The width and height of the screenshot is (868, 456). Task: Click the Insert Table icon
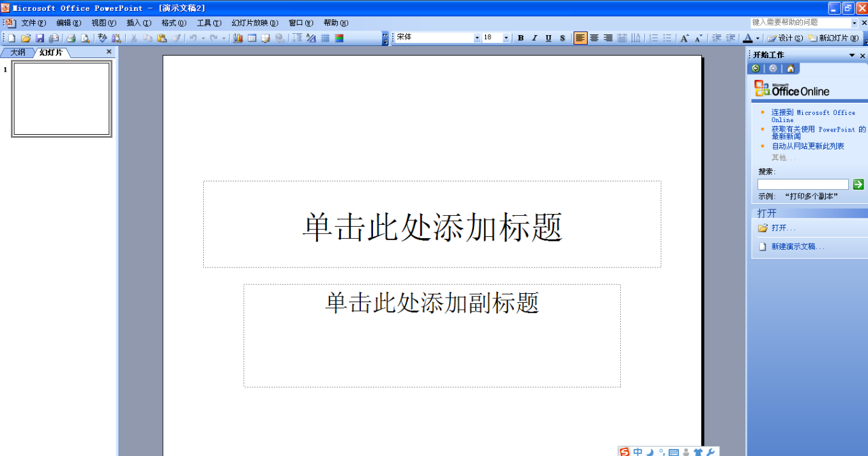click(252, 38)
